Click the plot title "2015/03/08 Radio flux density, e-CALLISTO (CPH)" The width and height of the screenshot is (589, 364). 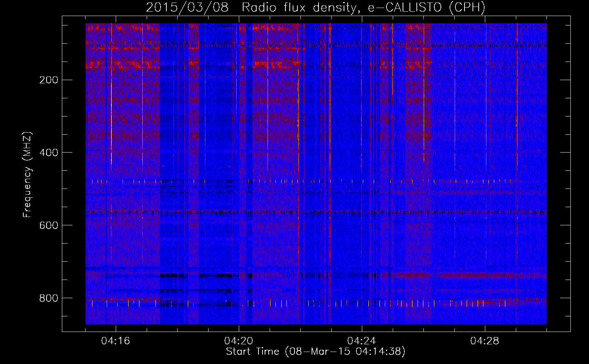pyautogui.click(x=316, y=7)
